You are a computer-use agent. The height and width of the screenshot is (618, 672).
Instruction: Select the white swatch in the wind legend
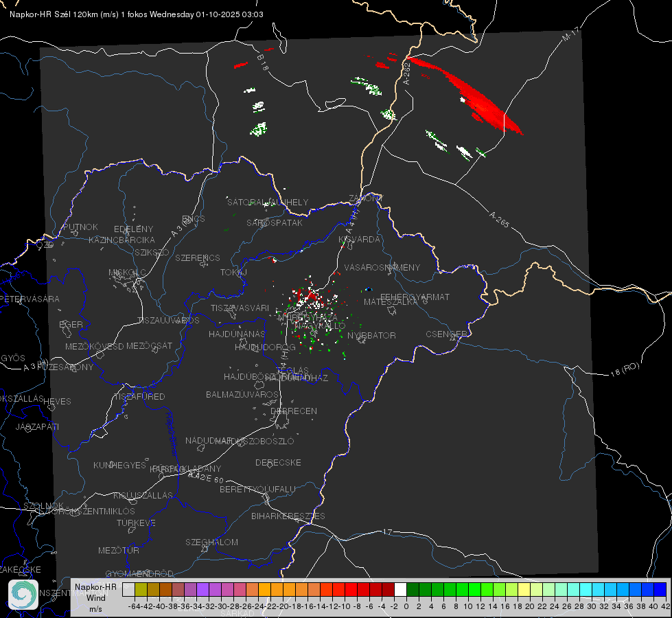pos(400,590)
